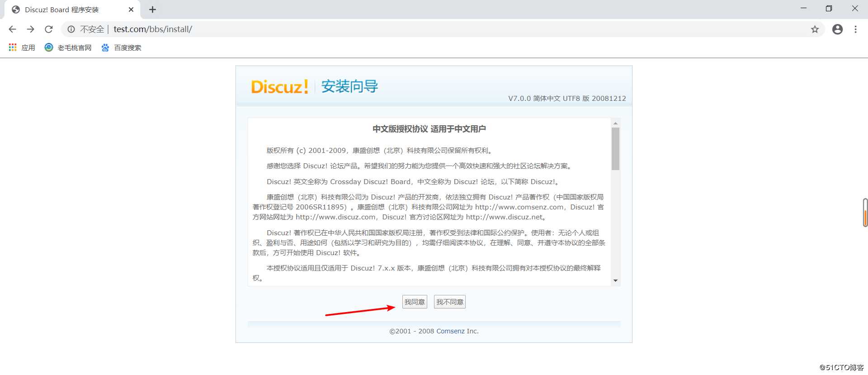Click the browser forward arrow
The width and height of the screenshot is (868, 375).
pyautogui.click(x=30, y=29)
